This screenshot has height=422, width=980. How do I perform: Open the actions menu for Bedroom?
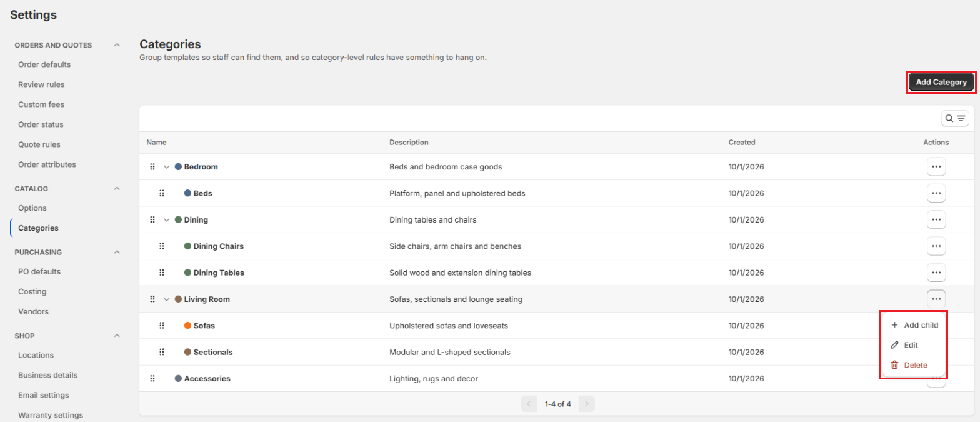(x=936, y=167)
